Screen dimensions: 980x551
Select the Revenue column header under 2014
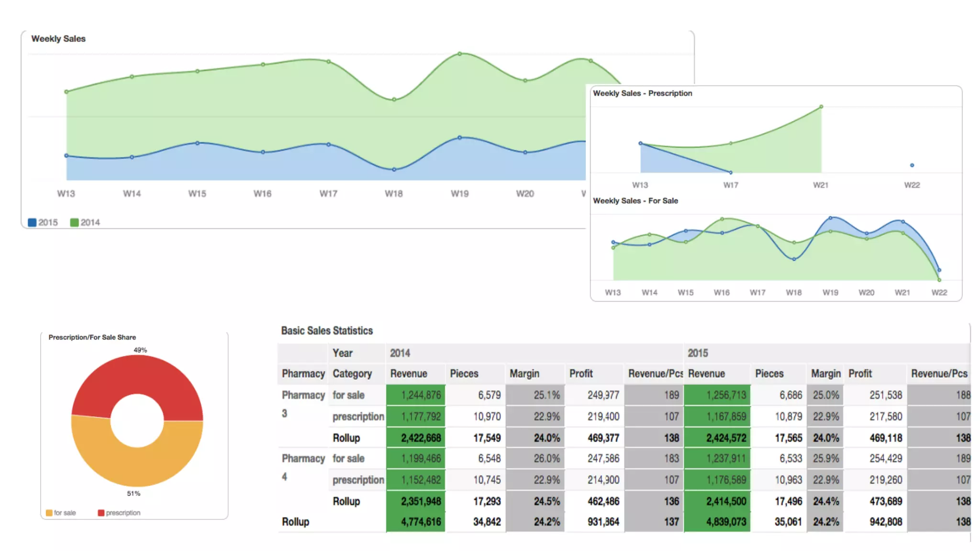pos(409,374)
